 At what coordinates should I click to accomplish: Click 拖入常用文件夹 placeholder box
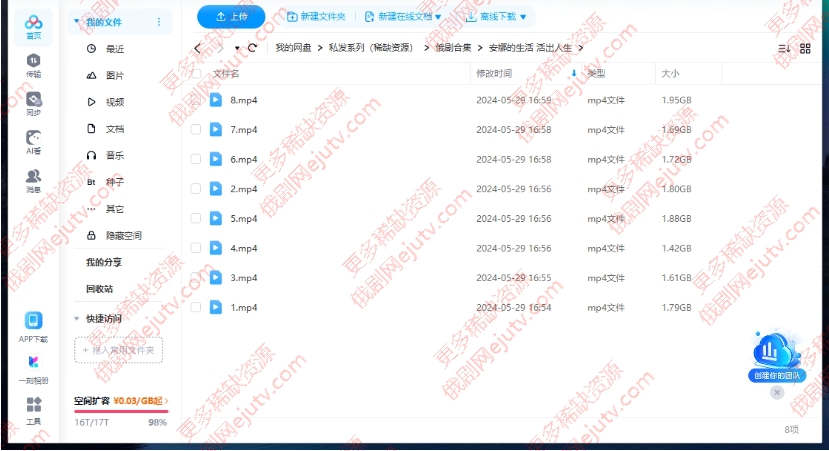(x=118, y=350)
